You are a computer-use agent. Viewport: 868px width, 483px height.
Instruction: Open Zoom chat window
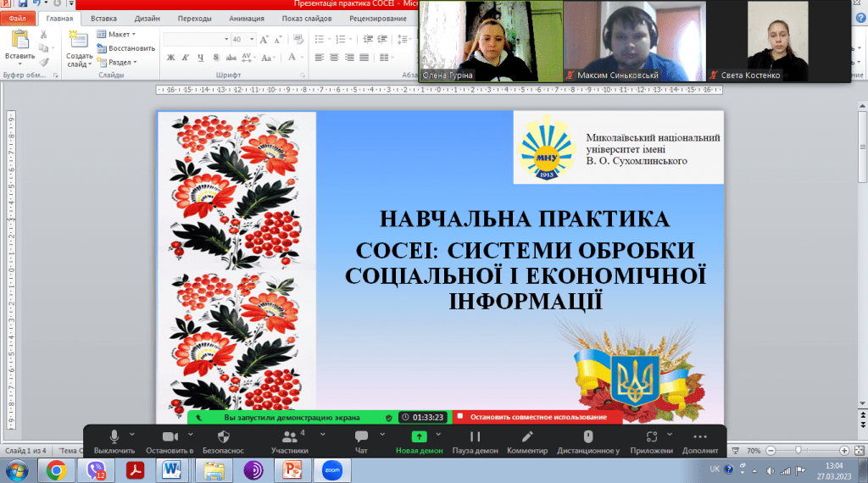(361, 437)
